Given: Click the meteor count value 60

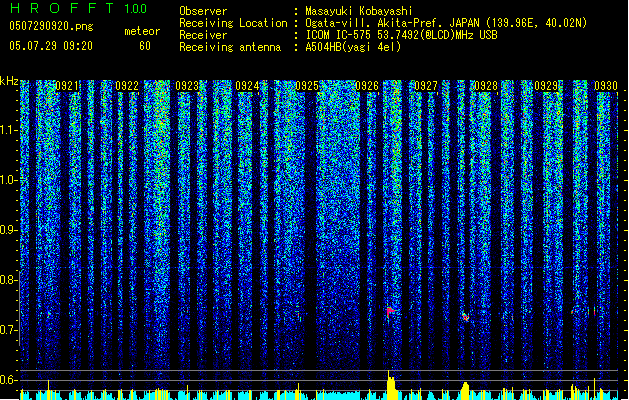Looking at the screenshot, I should coord(145,46).
